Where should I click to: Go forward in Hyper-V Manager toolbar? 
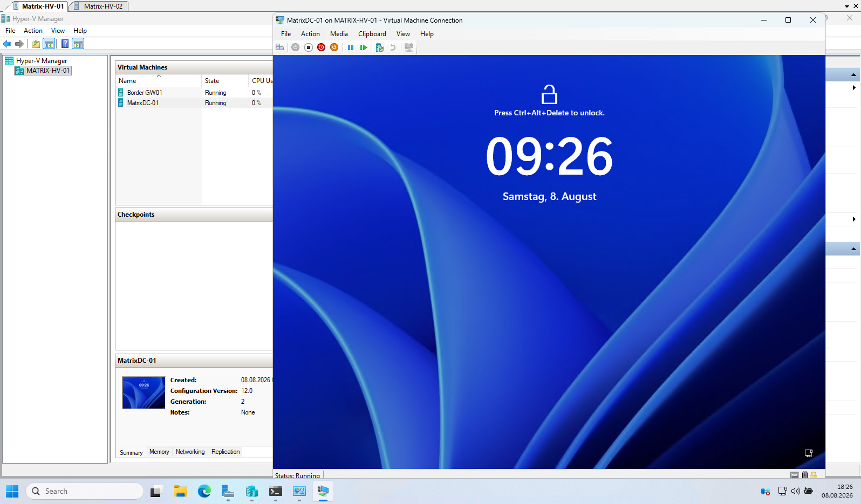pyautogui.click(x=19, y=44)
